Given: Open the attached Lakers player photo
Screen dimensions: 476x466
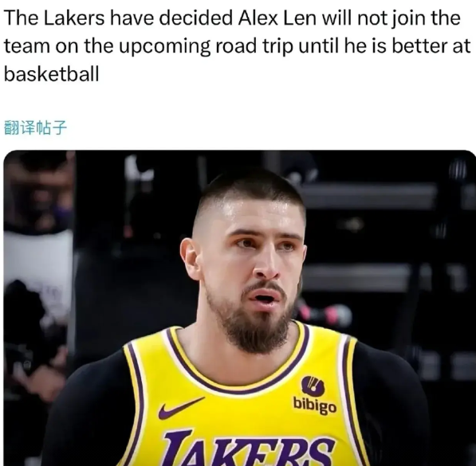Looking at the screenshot, I should (239, 308).
